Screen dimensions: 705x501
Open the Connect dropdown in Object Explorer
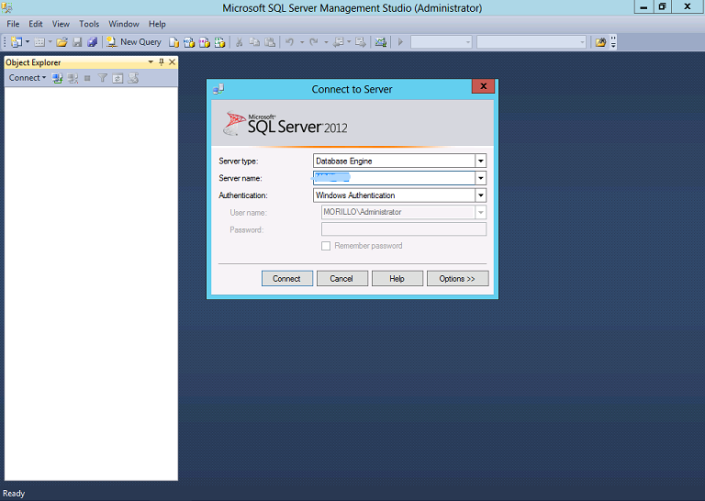(27, 78)
